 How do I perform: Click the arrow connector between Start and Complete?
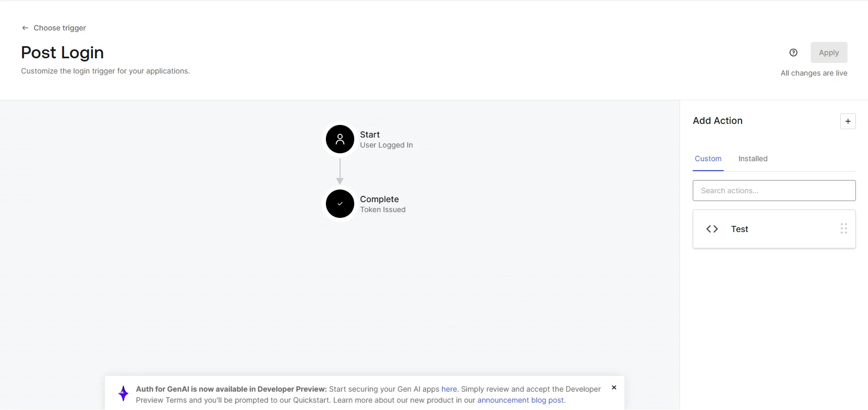point(340,172)
